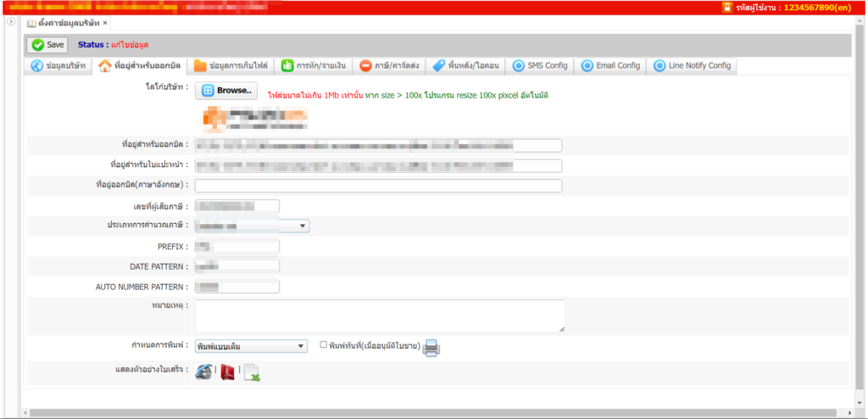Open receipt sample in web browser icon
This screenshot has height=419, width=868.
pyautogui.click(x=203, y=372)
